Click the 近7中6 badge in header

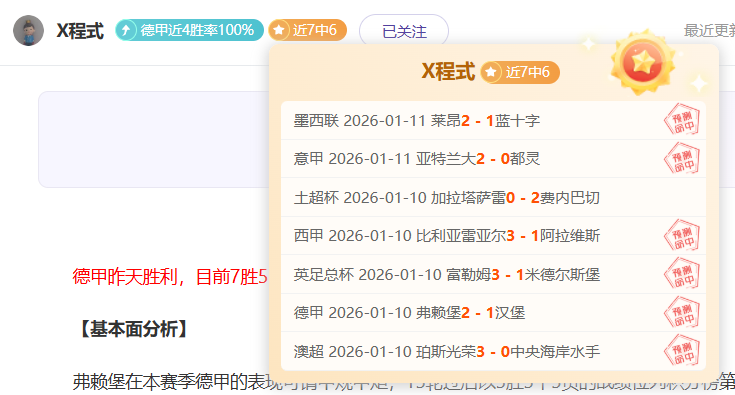pos(308,30)
